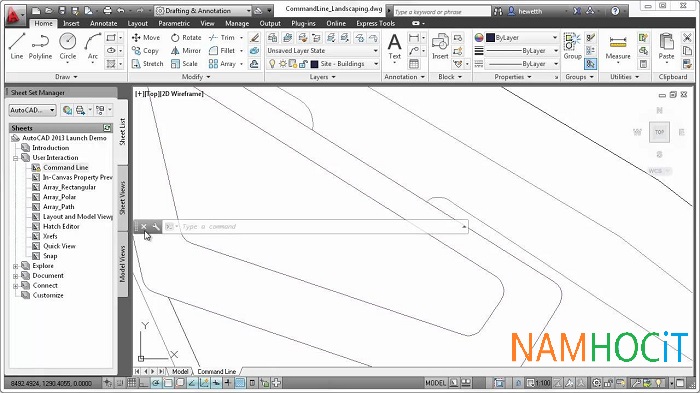The width and height of the screenshot is (700, 393).
Task: Open the Parametric ribbon tab
Action: pyautogui.click(x=174, y=23)
